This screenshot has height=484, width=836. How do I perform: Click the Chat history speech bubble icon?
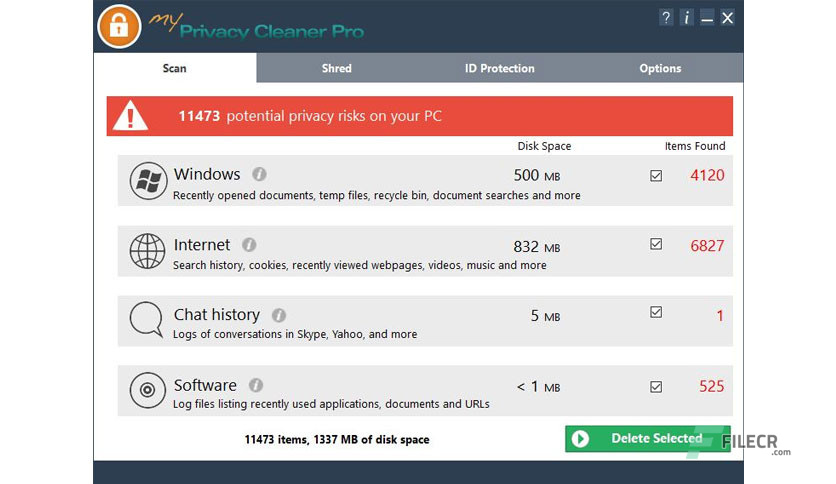coord(146,319)
